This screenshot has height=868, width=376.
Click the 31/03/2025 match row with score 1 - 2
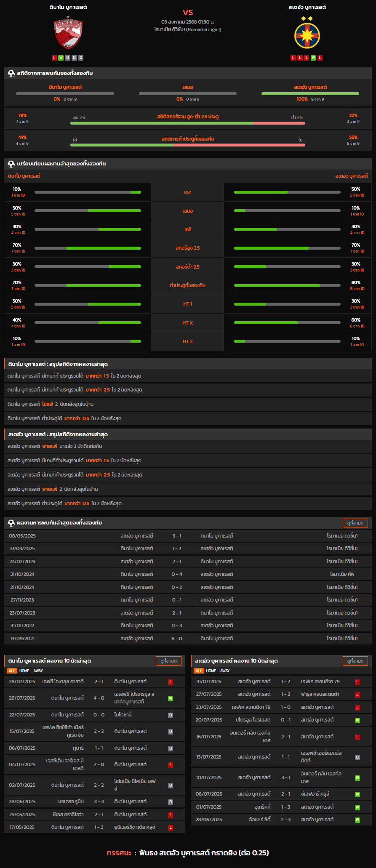[188, 548]
